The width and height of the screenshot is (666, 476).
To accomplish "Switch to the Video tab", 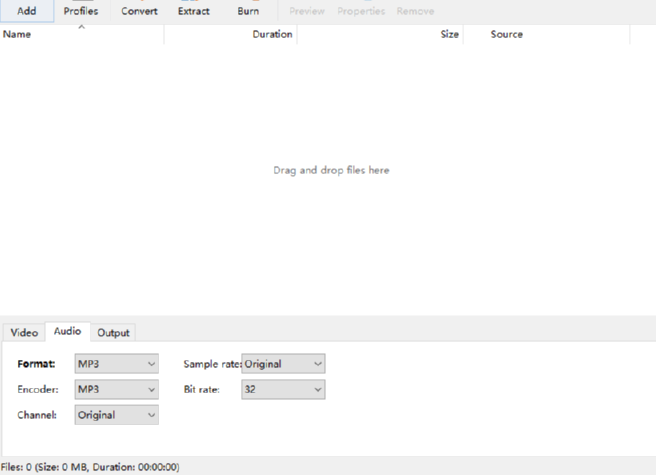I will [x=24, y=332].
